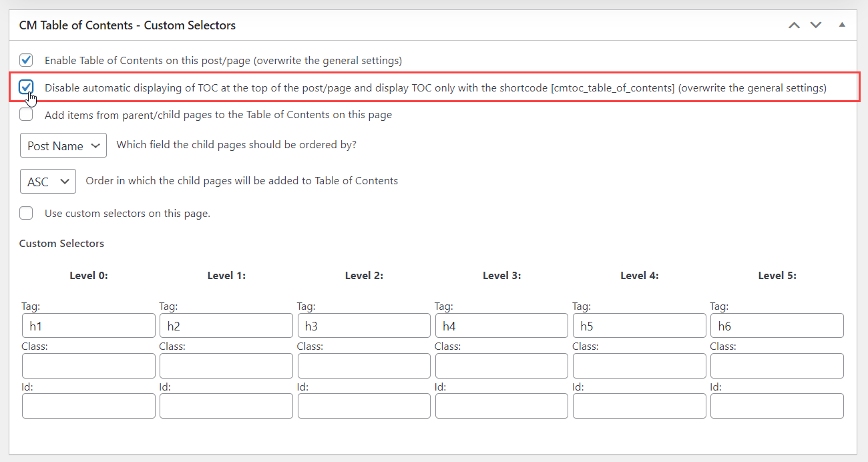This screenshot has width=868, height=462.
Task: Click the Level 5 Id input field
Action: (x=777, y=406)
